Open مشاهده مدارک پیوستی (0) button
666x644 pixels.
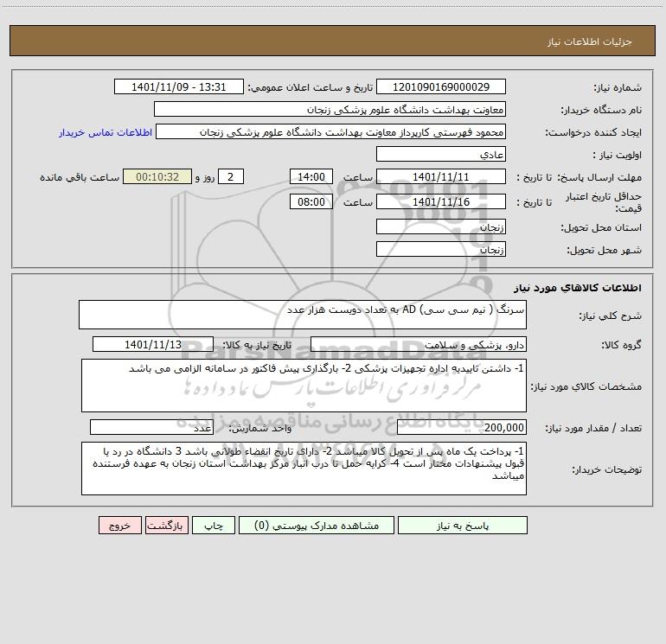tap(317, 525)
